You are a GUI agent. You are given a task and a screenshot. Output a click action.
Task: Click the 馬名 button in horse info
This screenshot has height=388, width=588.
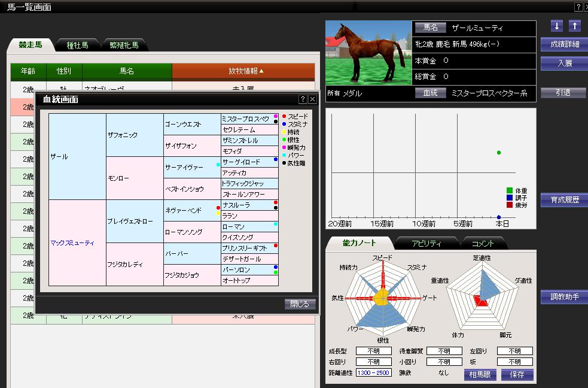click(x=431, y=28)
